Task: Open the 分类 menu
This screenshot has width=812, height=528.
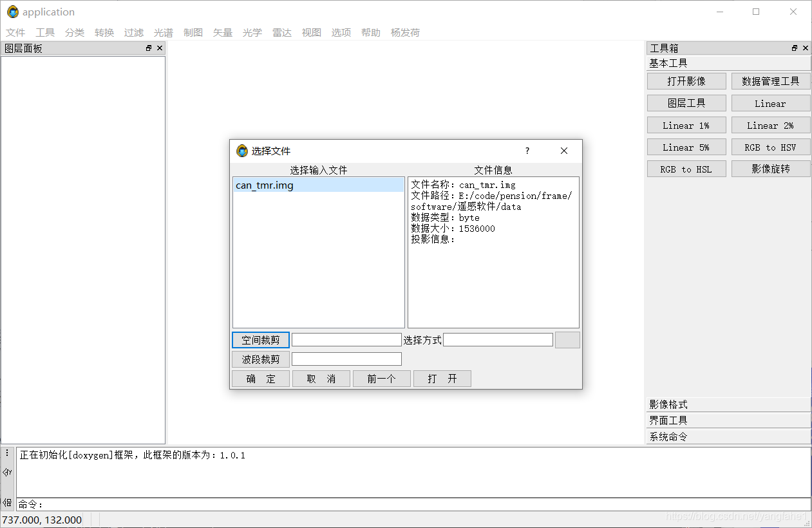Action: pos(75,33)
